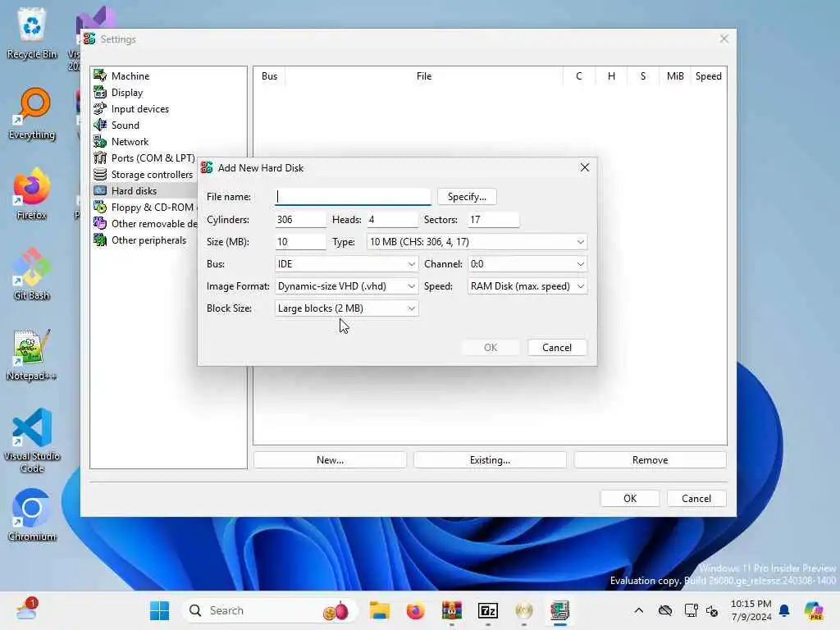The height and width of the screenshot is (630, 840).
Task: Open the Image Format dropdown
Action: (x=346, y=286)
